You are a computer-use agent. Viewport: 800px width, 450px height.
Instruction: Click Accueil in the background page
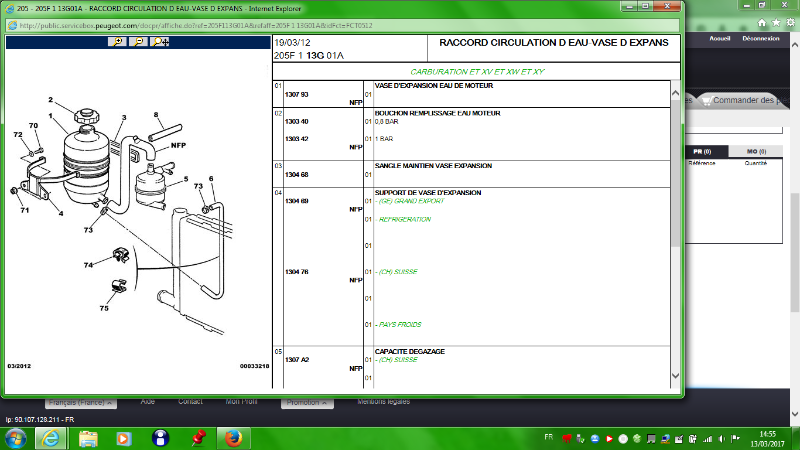point(719,38)
